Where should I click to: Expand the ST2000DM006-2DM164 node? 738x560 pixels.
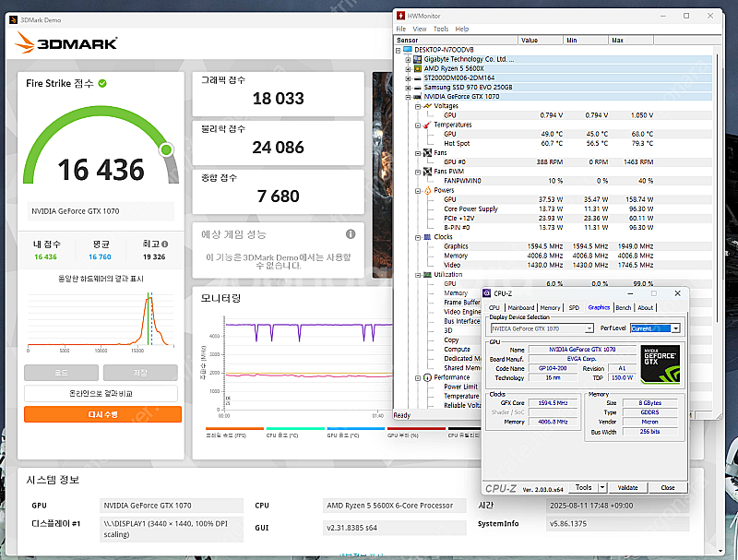click(408, 78)
